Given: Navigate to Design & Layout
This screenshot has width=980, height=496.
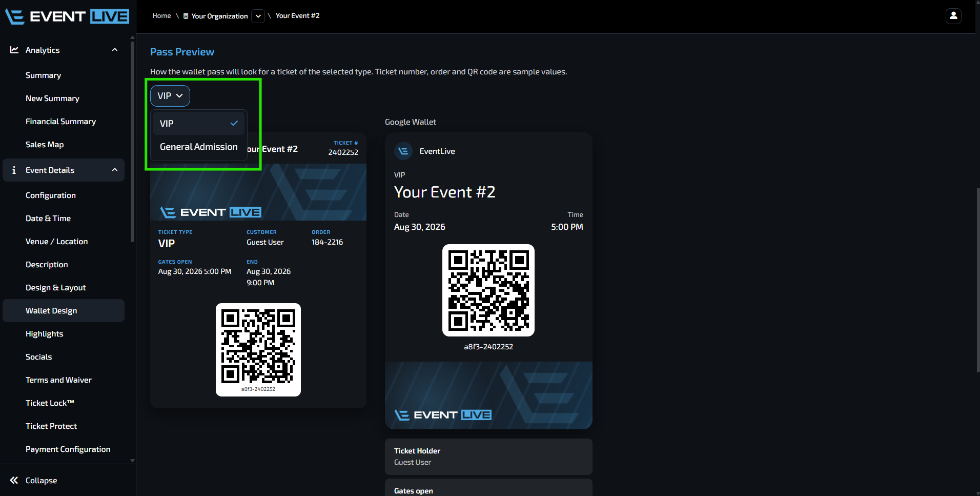Looking at the screenshot, I should click(56, 288).
